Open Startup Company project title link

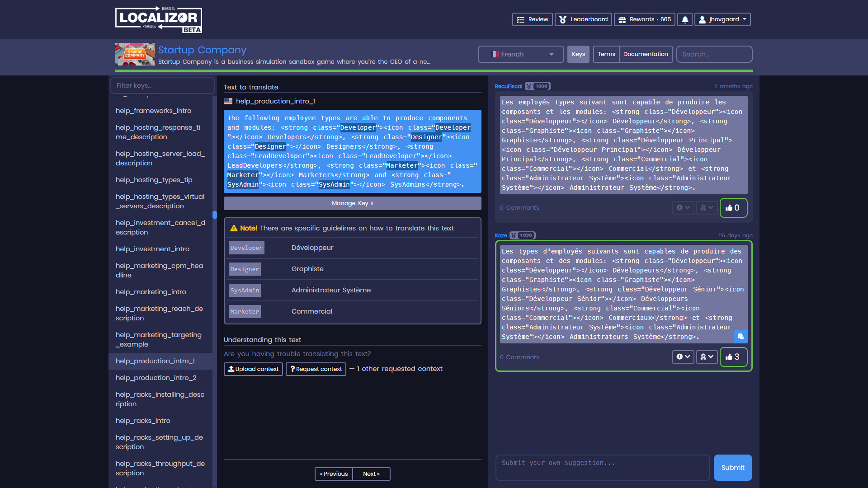coord(202,50)
